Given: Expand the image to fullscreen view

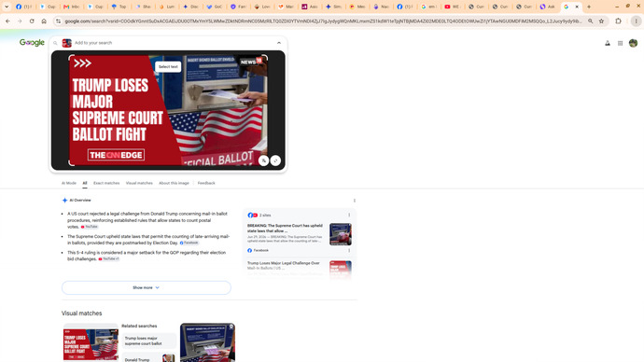Looking at the screenshot, I should click(x=275, y=160).
